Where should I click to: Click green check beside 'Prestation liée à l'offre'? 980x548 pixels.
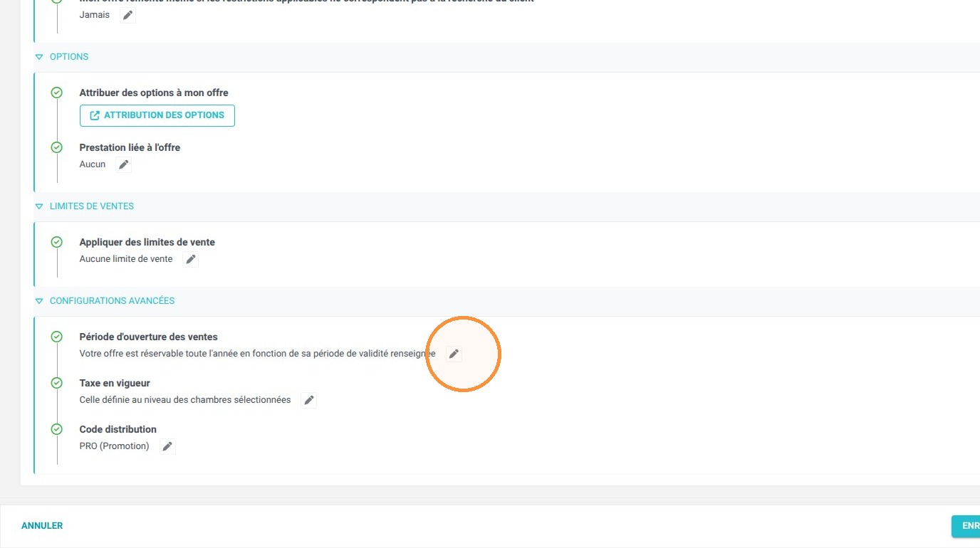tap(57, 147)
